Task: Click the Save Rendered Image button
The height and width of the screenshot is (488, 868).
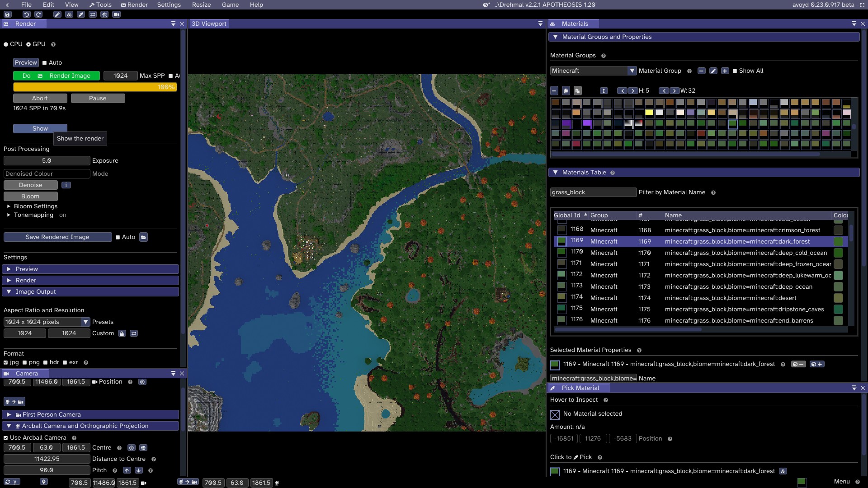Action: pos(57,237)
